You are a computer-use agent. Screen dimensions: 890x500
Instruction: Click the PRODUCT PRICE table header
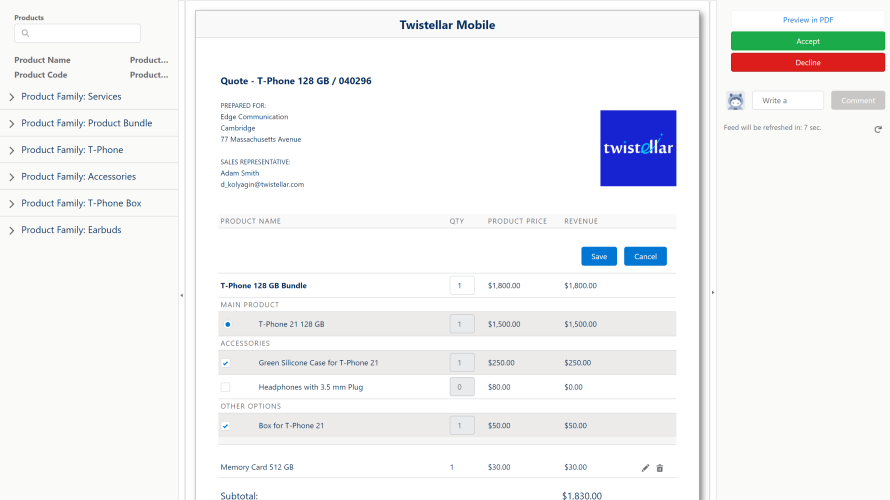[x=517, y=221]
